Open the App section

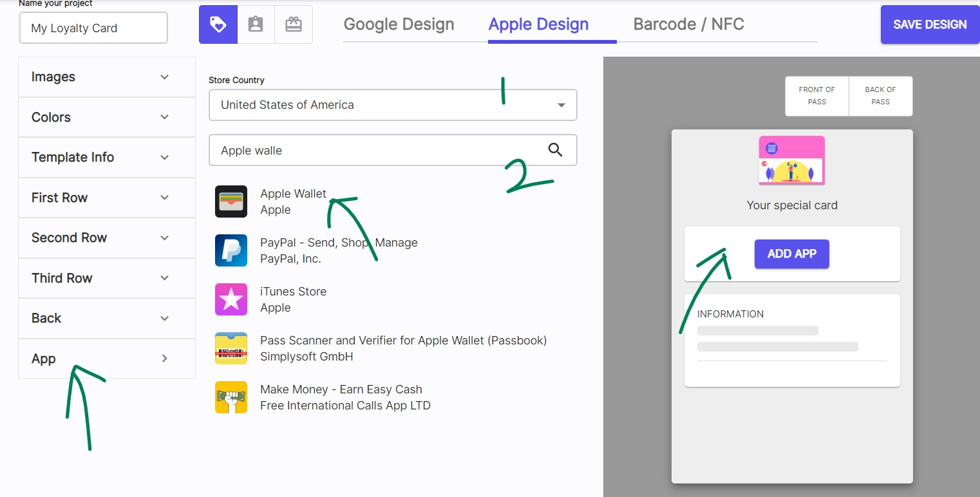(x=107, y=359)
